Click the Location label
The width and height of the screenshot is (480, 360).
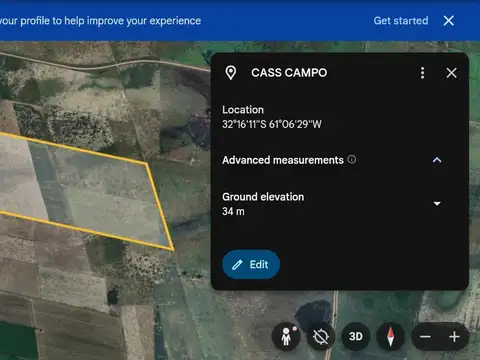click(243, 110)
